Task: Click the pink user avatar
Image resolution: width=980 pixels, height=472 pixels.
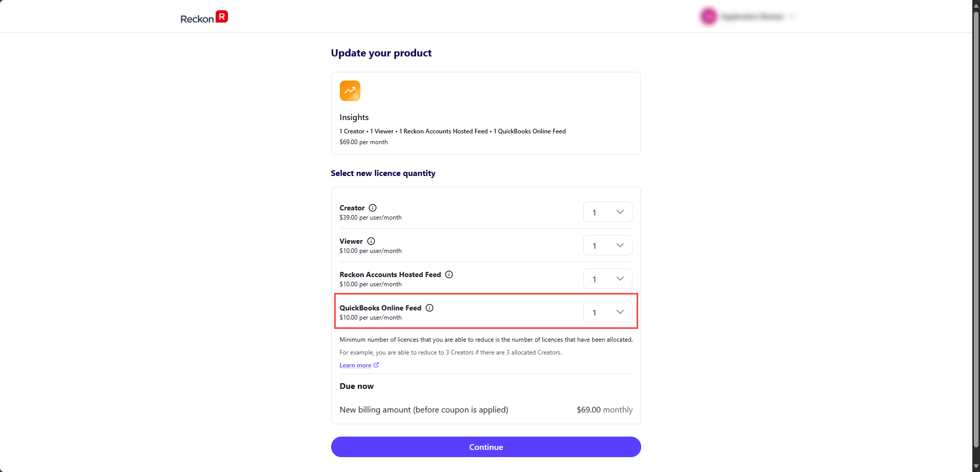Action: (709, 16)
